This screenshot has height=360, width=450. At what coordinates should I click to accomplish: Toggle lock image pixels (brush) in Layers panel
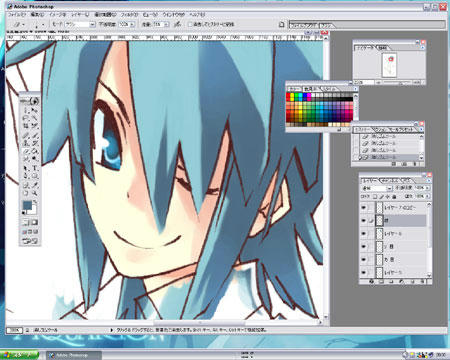382,197
